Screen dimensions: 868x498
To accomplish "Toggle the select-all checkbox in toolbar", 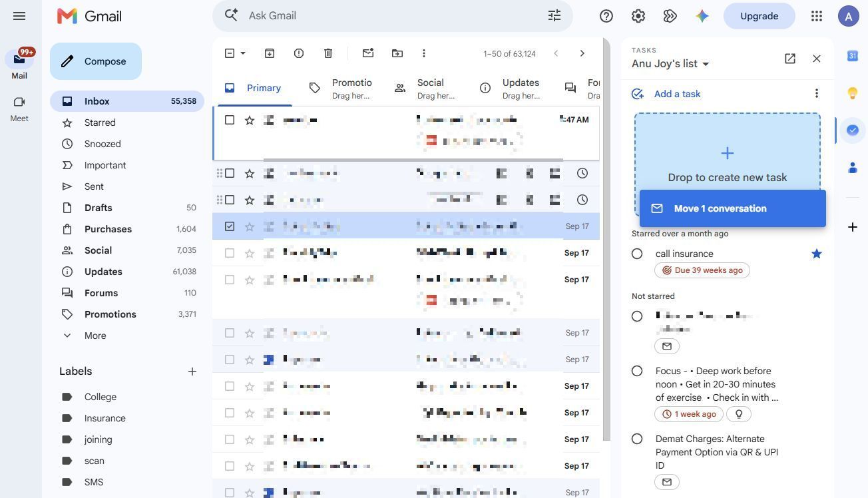I will 230,53.
